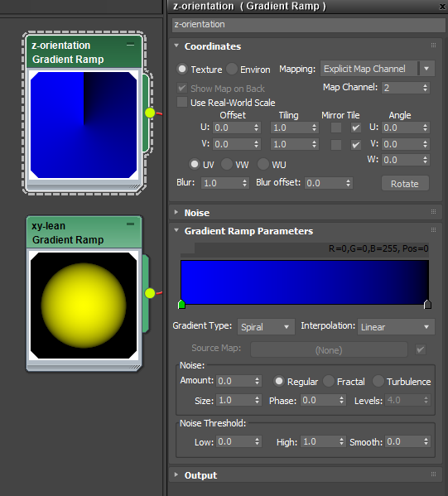The width and height of the screenshot is (448, 496).
Task: Select the UV plane radio button
Action: (195, 164)
